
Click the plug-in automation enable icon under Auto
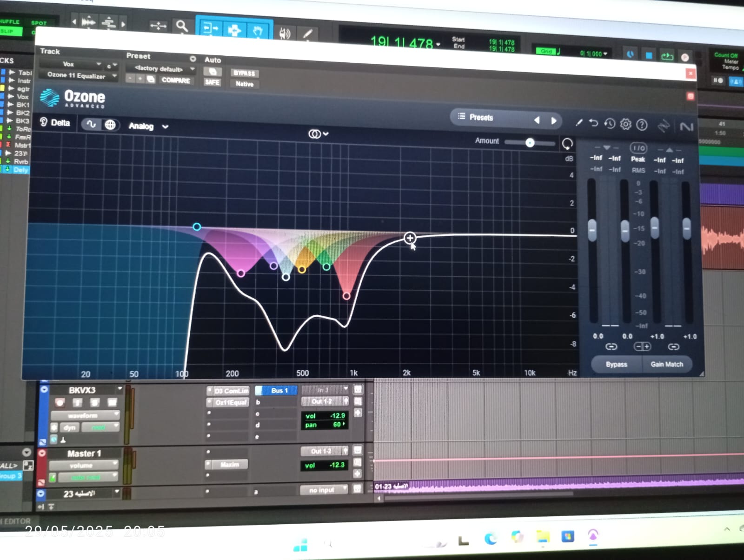click(x=213, y=72)
